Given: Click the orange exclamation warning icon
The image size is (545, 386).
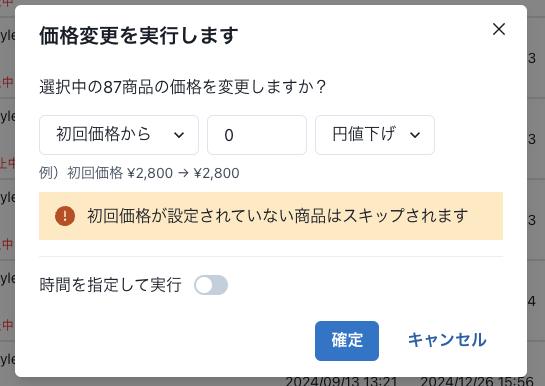Looking at the screenshot, I should 65,216.
